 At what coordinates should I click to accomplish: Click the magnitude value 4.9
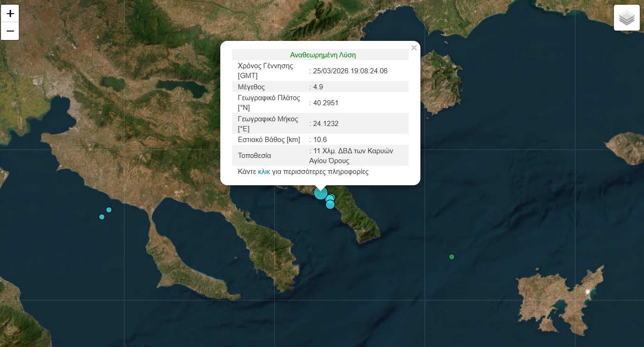[318, 87]
